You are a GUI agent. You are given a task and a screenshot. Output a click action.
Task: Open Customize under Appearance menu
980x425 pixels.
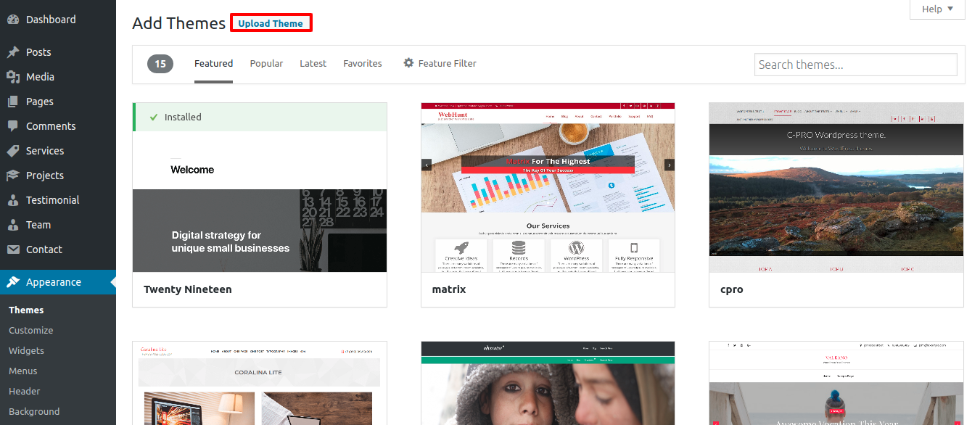click(x=30, y=330)
